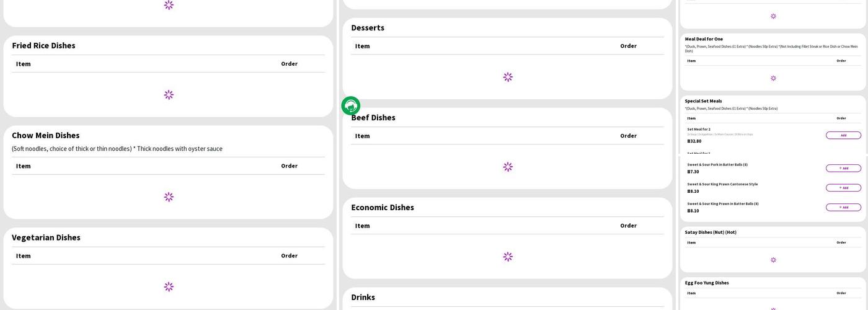868x310 pixels.
Task: Click the Fried Rice Dishes loading spinner
Action: (169, 95)
